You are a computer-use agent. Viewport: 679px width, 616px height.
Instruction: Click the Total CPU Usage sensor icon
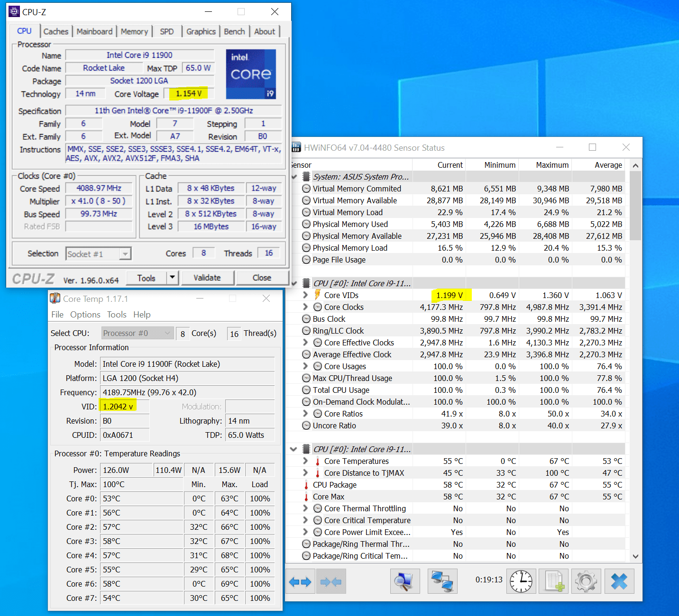click(306, 390)
